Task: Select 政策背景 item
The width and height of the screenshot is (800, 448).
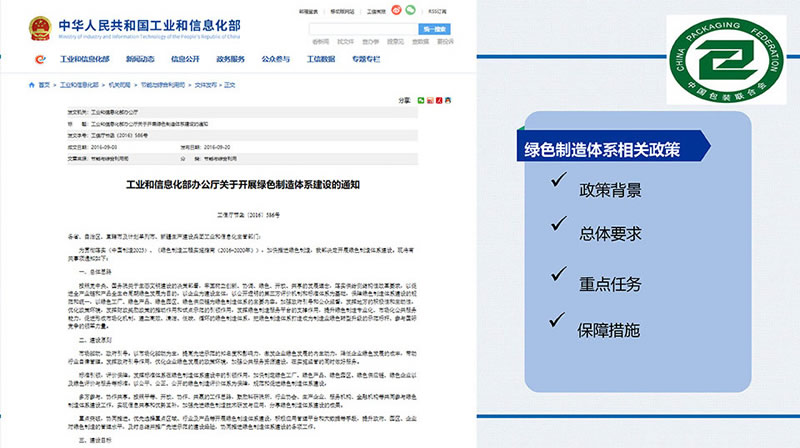Action: [610, 190]
